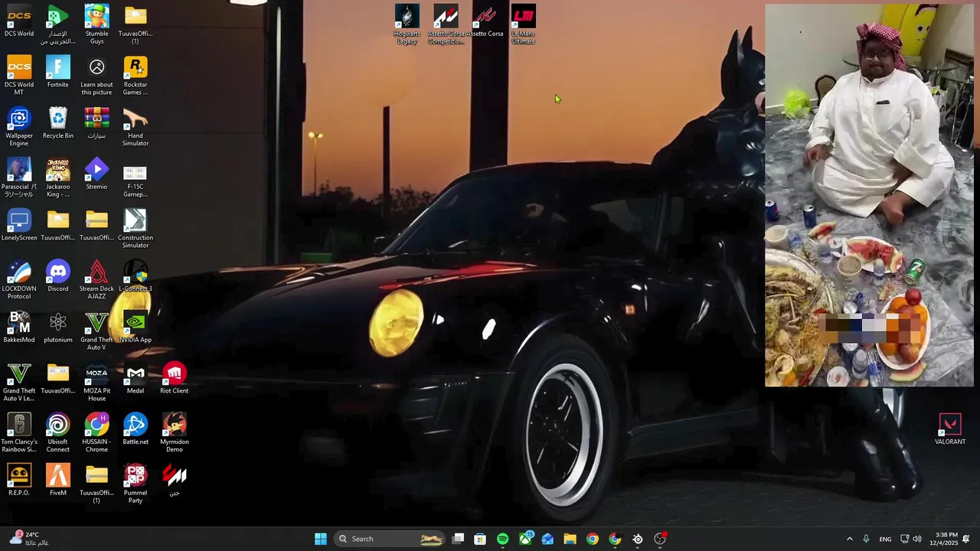Launch Tom Clancy's Rainbow Six shortcut

(x=19, y=432)
